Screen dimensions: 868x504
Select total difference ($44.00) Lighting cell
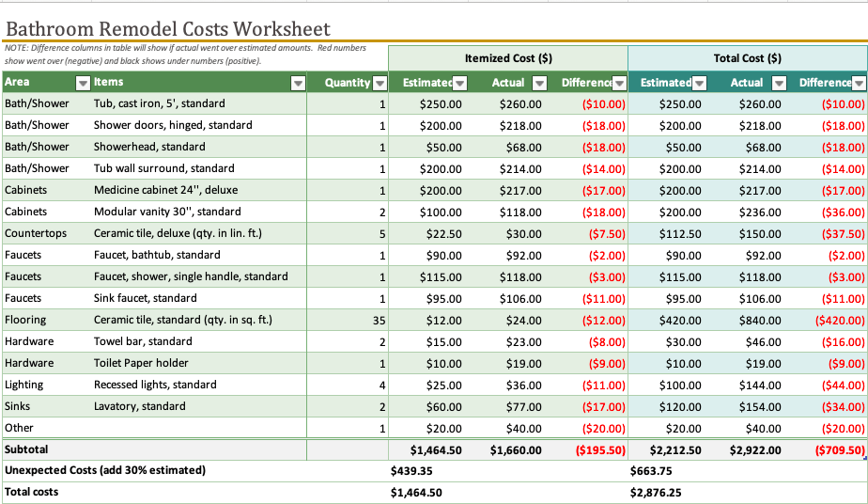828,385
